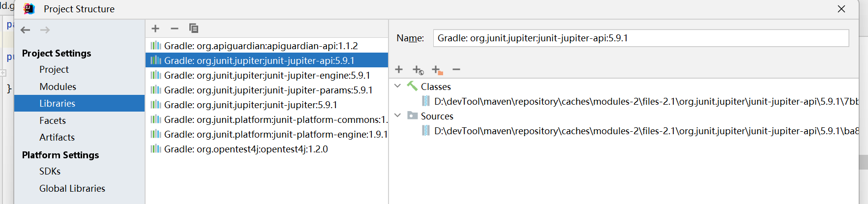Click the Sources folder icon
868x204 pixels.
tap(413, 116)
